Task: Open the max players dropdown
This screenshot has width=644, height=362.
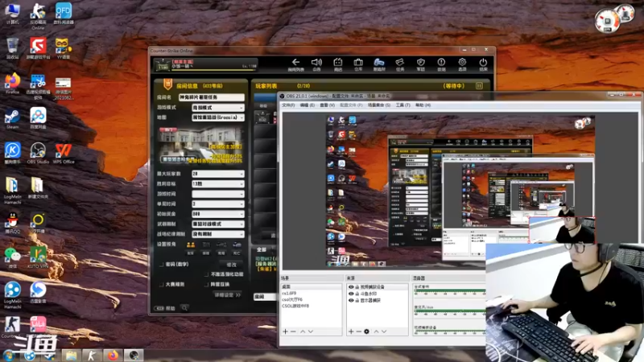Action: (x=217, y=174)
